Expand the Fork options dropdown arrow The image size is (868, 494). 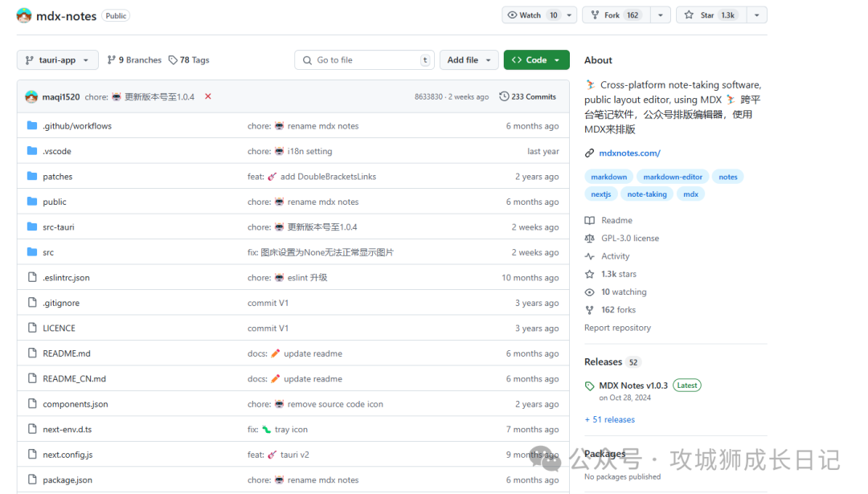(661, 15)
